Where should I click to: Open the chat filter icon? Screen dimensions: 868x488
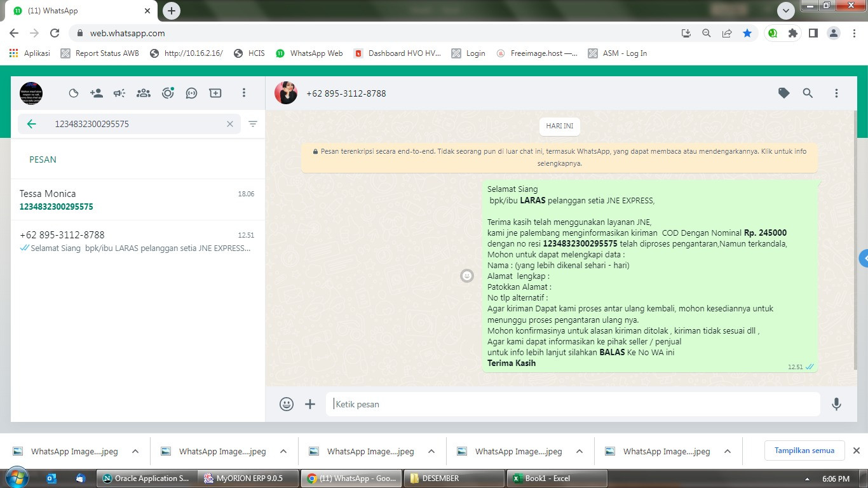coord(253,124)
